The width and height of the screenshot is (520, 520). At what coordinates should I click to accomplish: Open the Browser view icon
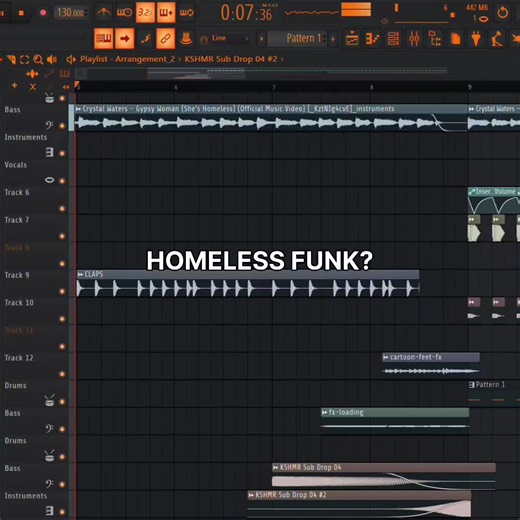435,39
